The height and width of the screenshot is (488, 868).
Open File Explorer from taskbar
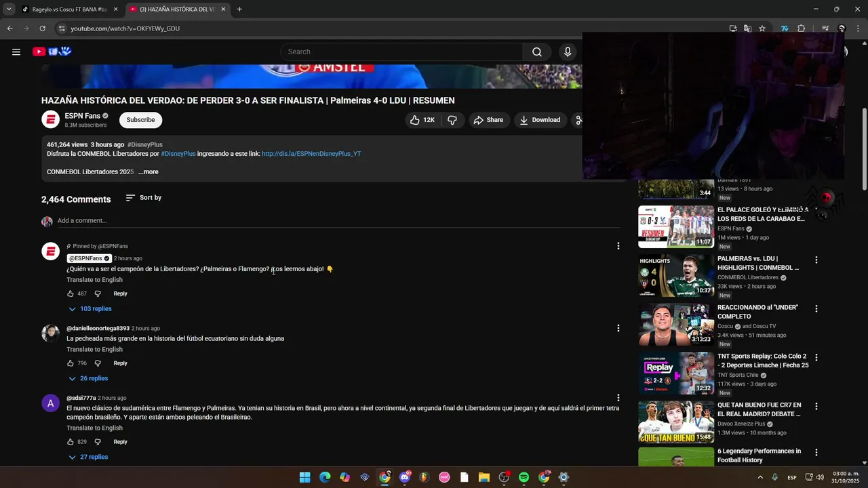tap(484, 477)
